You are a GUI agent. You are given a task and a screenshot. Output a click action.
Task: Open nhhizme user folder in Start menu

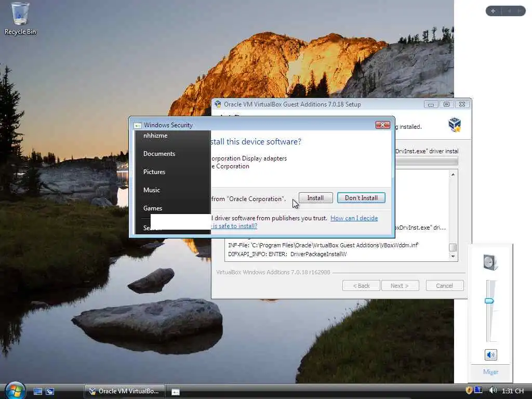(x=155, y=136)
